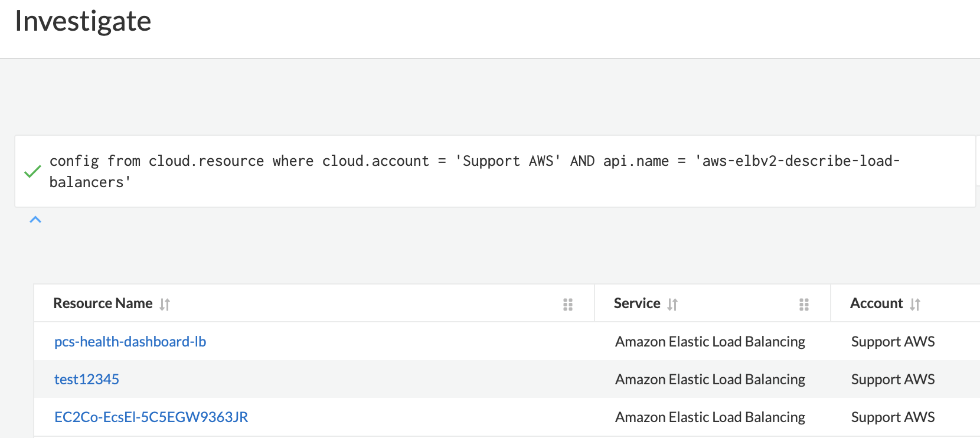This screenshot has width=980, height=438.
Task: Sort by the Service sort arrows
Action: 672,304
